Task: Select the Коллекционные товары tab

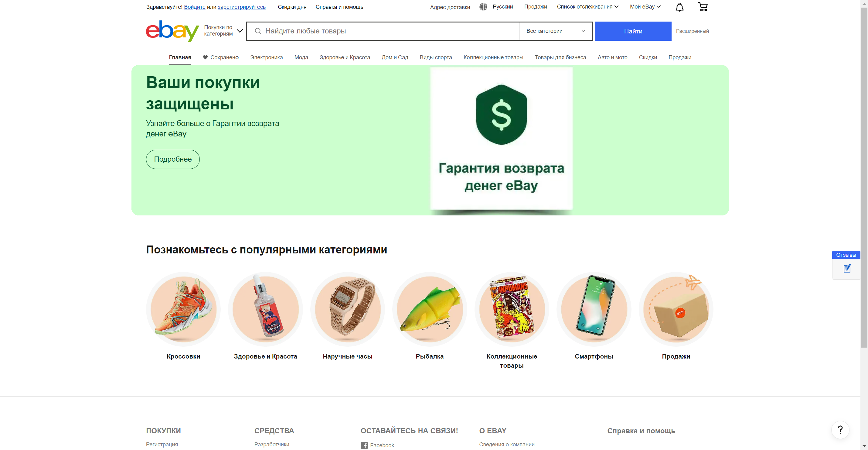Action: (x=493, y=57)
